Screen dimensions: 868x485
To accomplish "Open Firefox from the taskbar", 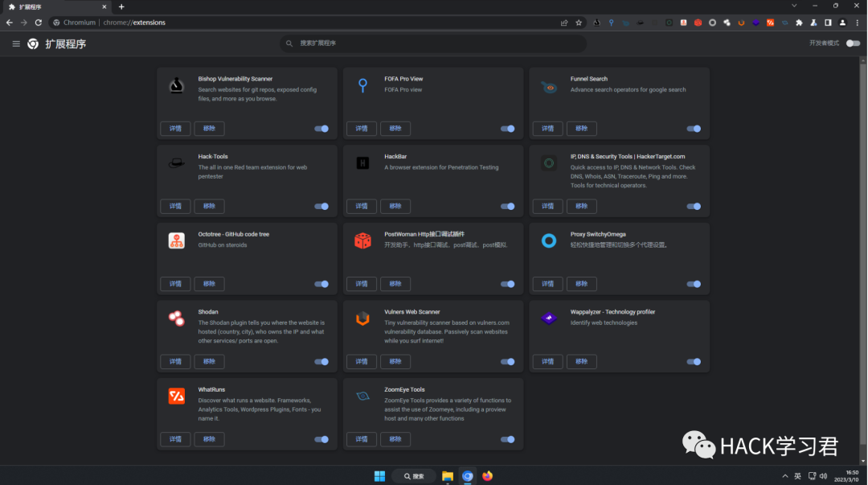I will pyautogui.click(x=487, y=476).
